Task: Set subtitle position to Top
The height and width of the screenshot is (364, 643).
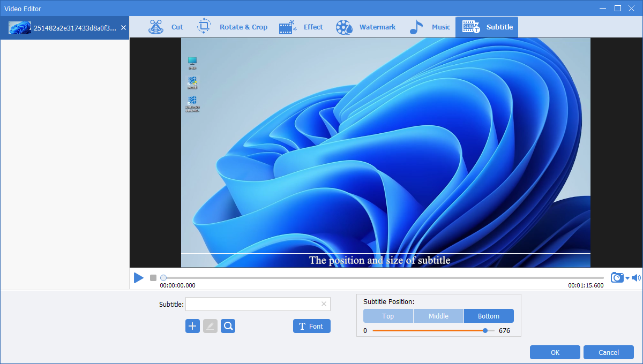Action: (388, 316)
